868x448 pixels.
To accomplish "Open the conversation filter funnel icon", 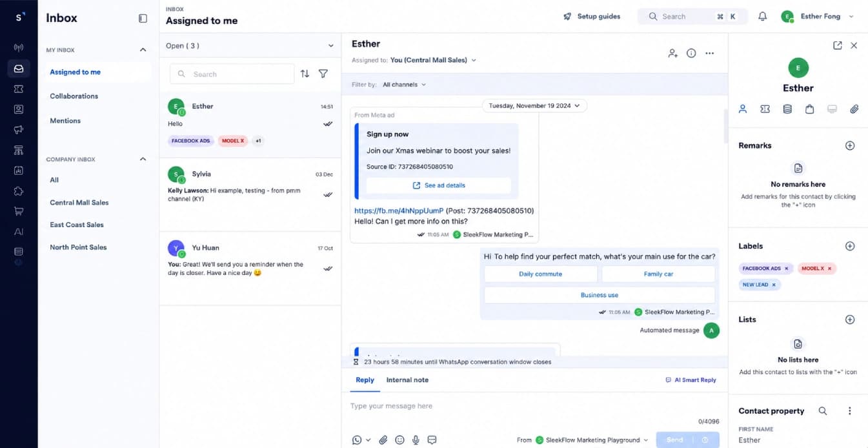I will [323, 74].
